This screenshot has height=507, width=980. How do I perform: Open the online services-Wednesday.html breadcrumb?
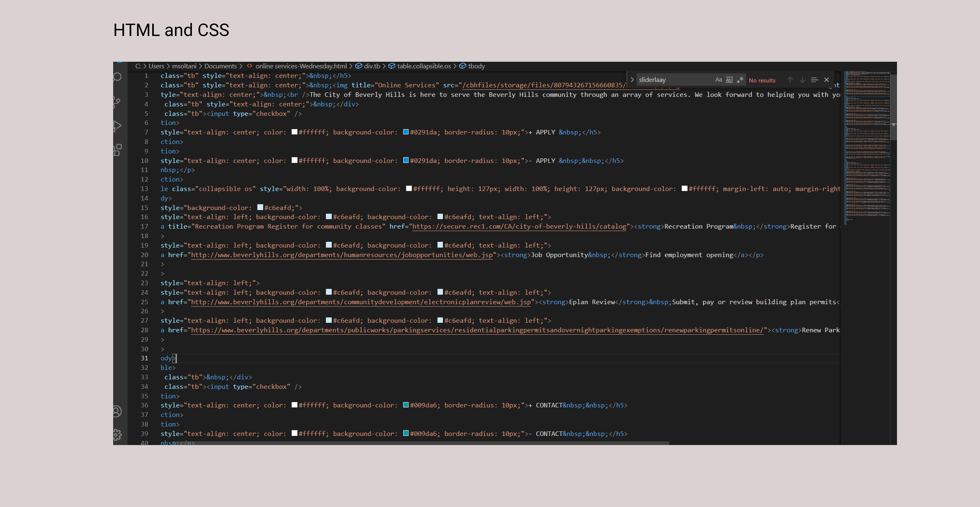coord(301,66)
